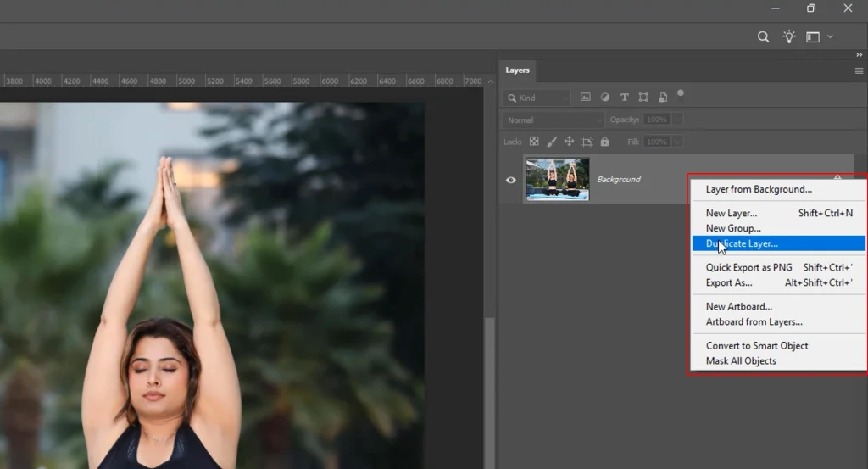Viewport: 868px width, 469px height.
Task: Choose New Group... menu entry
Action: pyautogui.click(x=778, y=228)
